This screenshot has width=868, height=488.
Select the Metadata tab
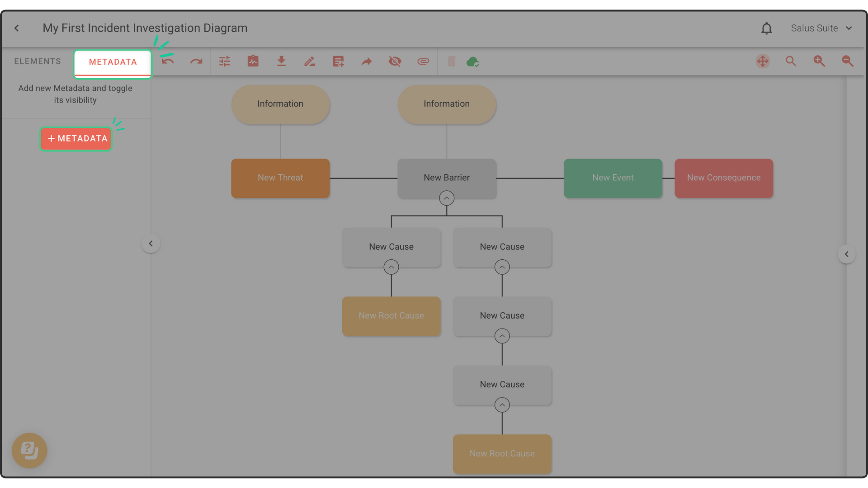pos(113,62)
